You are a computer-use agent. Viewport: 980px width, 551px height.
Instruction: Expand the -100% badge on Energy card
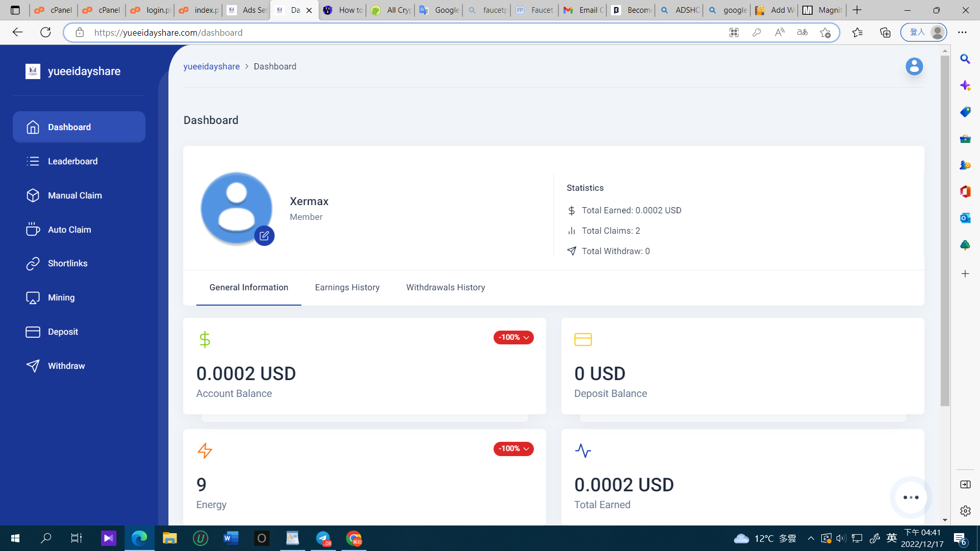tap(513, 448)
